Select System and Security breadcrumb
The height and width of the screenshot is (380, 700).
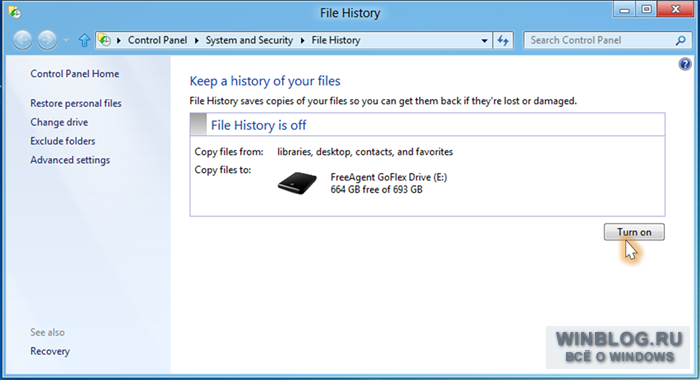(249, 40)
